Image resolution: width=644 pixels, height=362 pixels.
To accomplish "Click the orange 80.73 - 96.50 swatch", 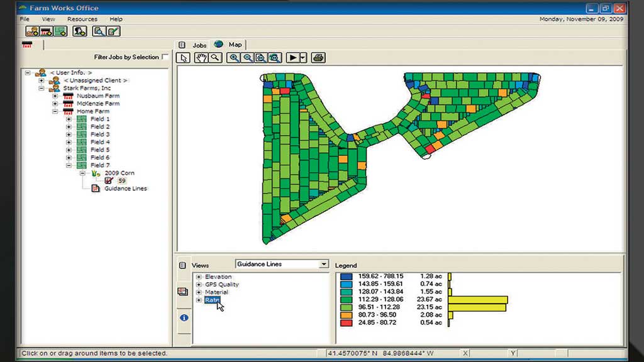I will point(347,315).
